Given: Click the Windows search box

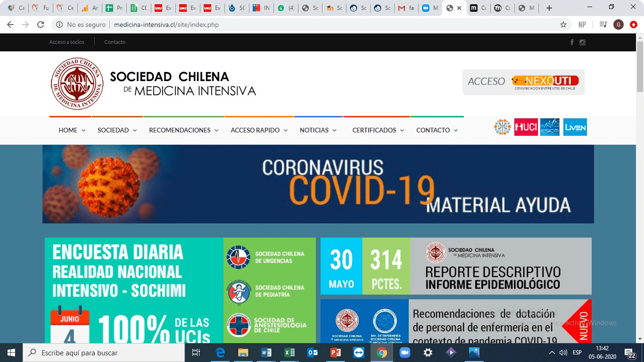Looking at the screenshot, I should [104, 353].
